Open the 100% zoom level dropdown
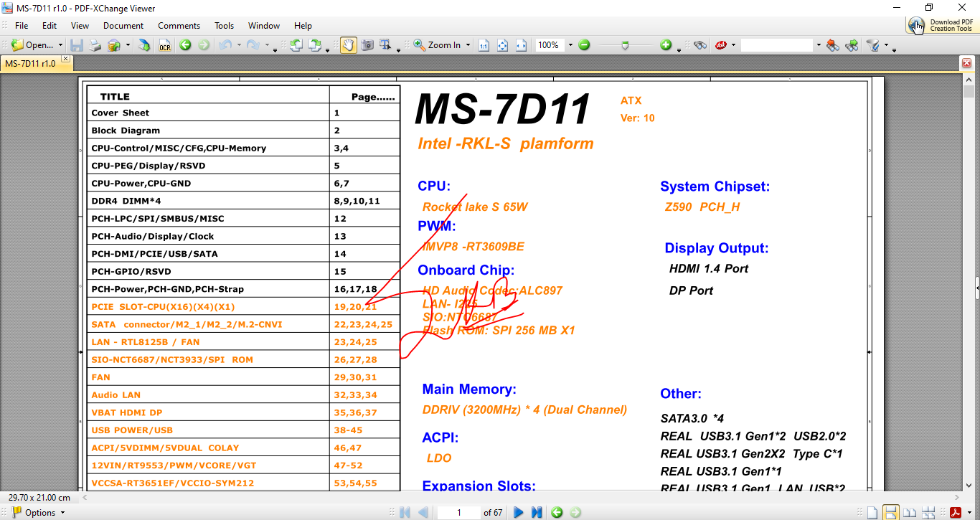Screen dimensions: 980x520 [x=570, y=45]
